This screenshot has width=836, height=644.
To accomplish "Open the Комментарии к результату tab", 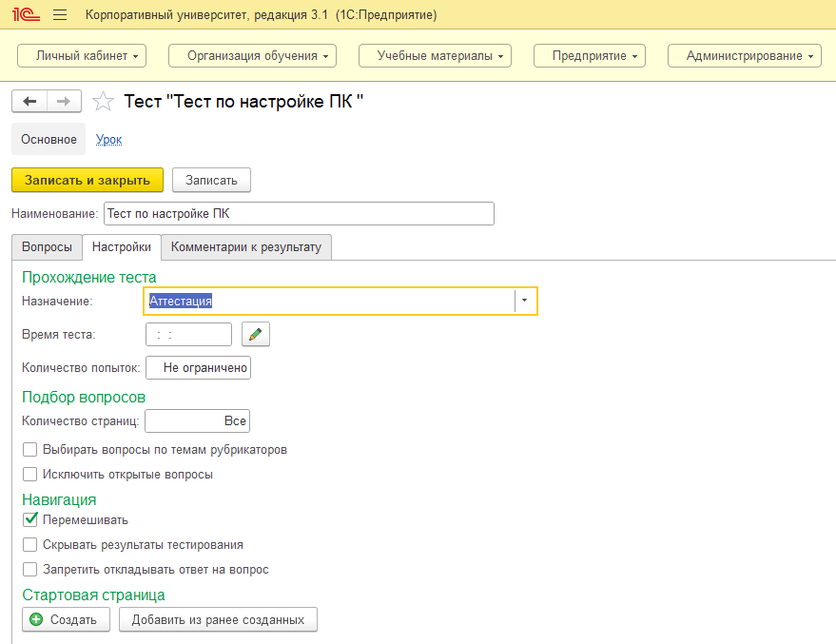I will coord(245,247).
